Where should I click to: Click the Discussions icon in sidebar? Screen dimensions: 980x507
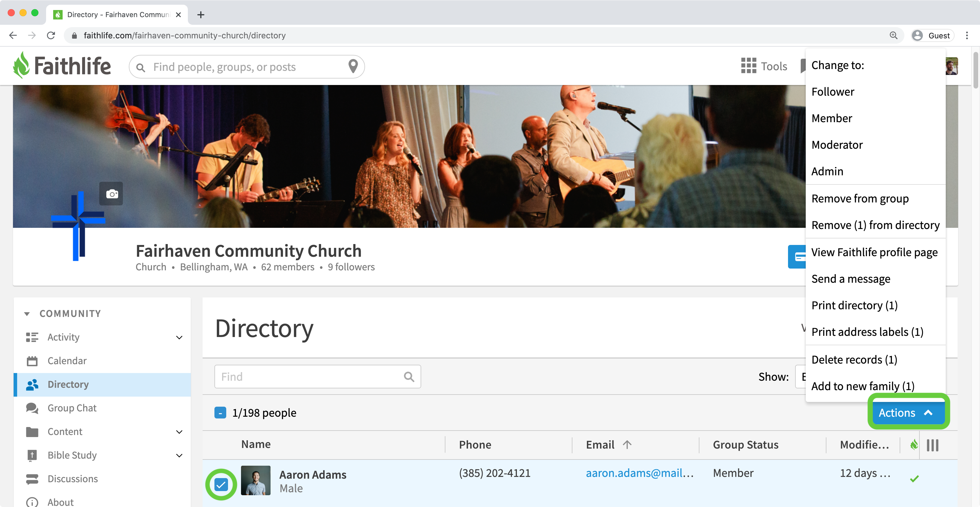(x=32, y=479)
